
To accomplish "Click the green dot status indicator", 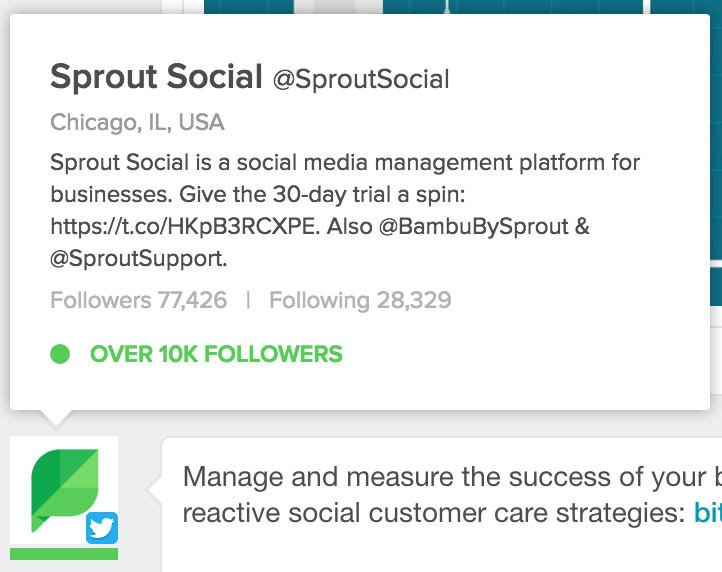I will (60, 354).
